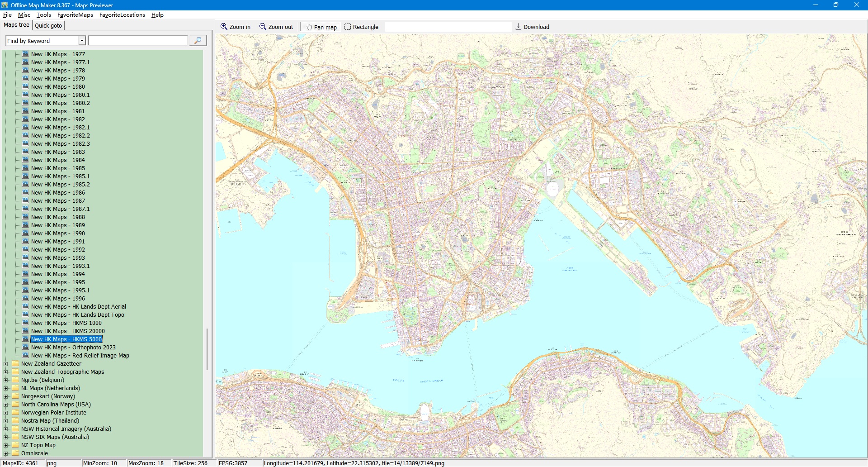Click the maps tree vertical scrollbar thumb

point(207,348)
